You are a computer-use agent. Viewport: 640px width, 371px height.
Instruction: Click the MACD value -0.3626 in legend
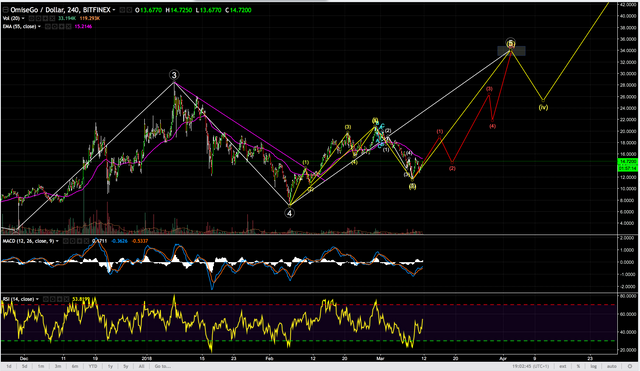pos(119,241)
